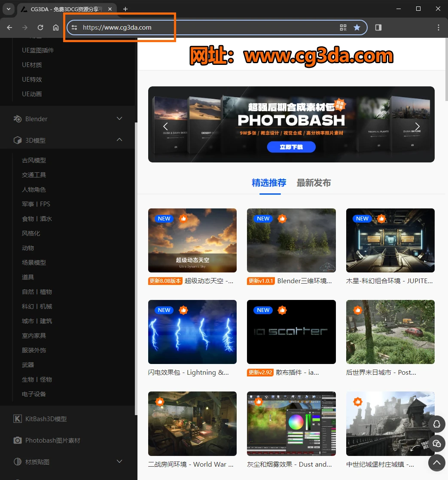
Task: Select 食物 | 酒水 in sidebar
Action: click(37, 219)
